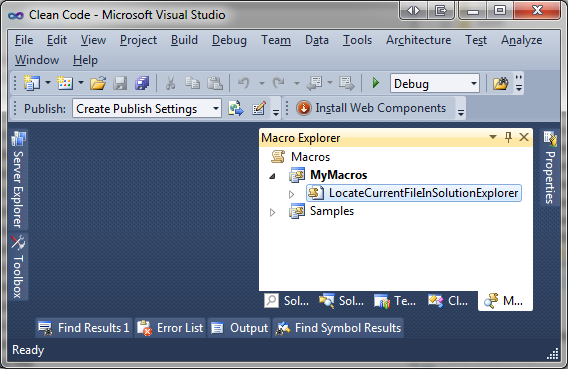Screen dimensions: 568x369
Task: Click the Add New Item toolbar icon
Action: (x=65, y=83)
